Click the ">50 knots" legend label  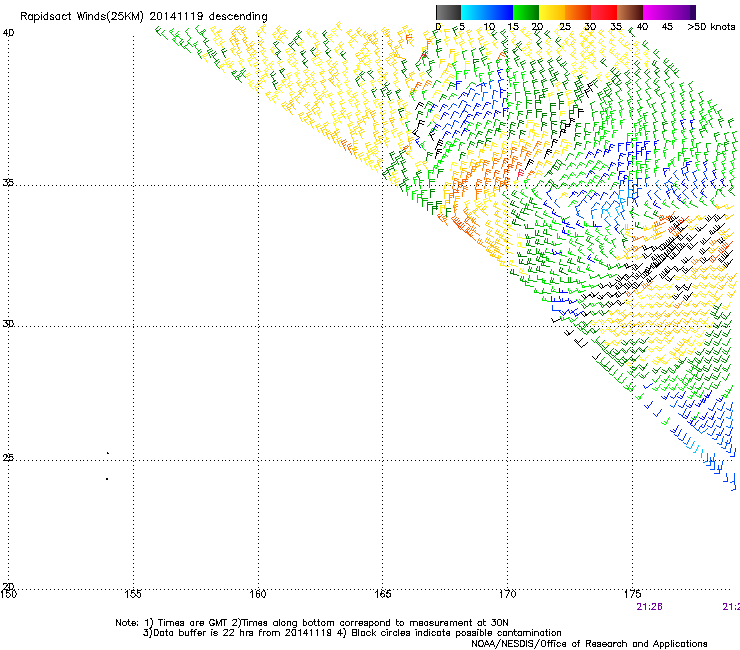point(711,27)
